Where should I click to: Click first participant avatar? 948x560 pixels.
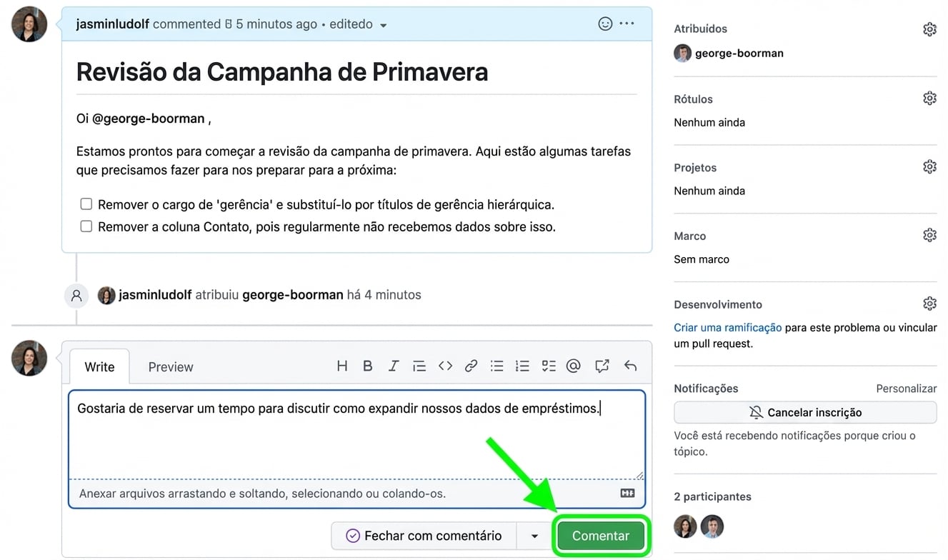pyautogui.click(x=686, y=526)
